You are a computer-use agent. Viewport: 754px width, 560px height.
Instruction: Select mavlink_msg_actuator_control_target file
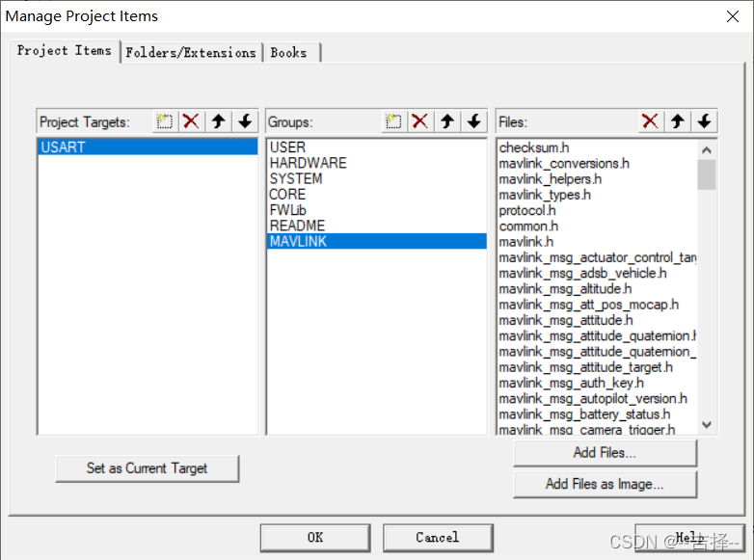(597, 257)
